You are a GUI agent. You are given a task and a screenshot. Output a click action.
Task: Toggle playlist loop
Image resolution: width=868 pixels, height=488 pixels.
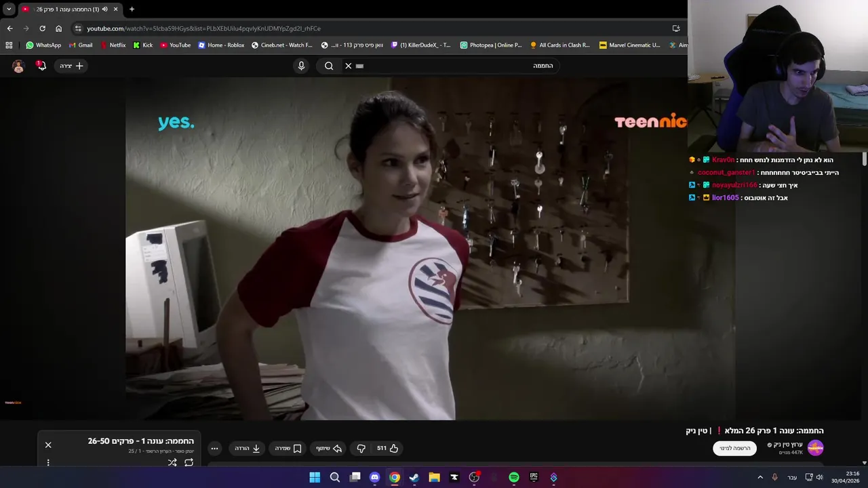point(189,462)
